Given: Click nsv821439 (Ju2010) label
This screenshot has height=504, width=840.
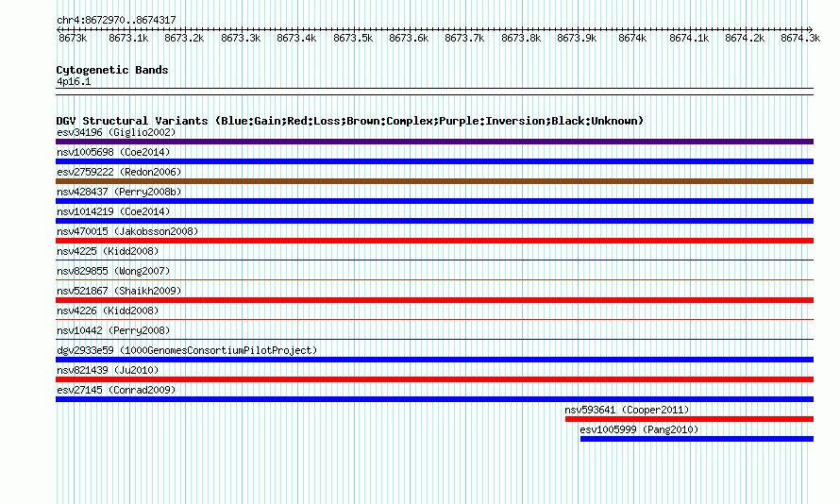Looking at the screenshot, I should pyautogui.click(x=108, y=370).
